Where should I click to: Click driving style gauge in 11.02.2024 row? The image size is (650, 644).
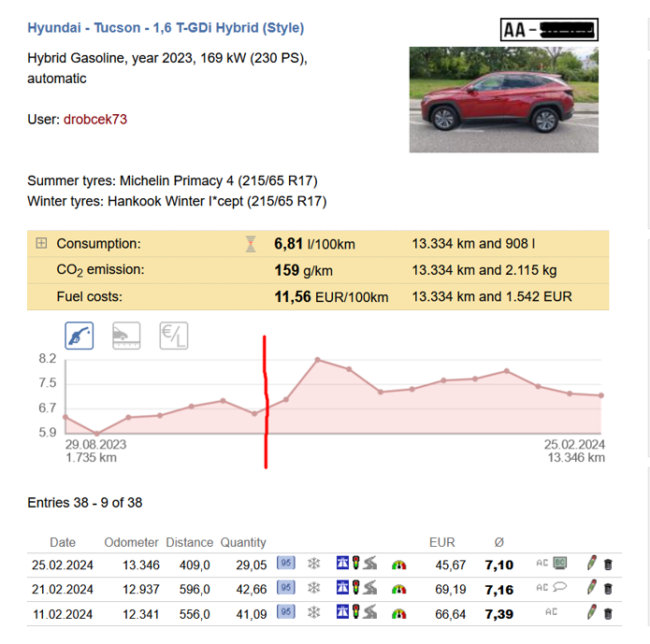pos(398,614)
